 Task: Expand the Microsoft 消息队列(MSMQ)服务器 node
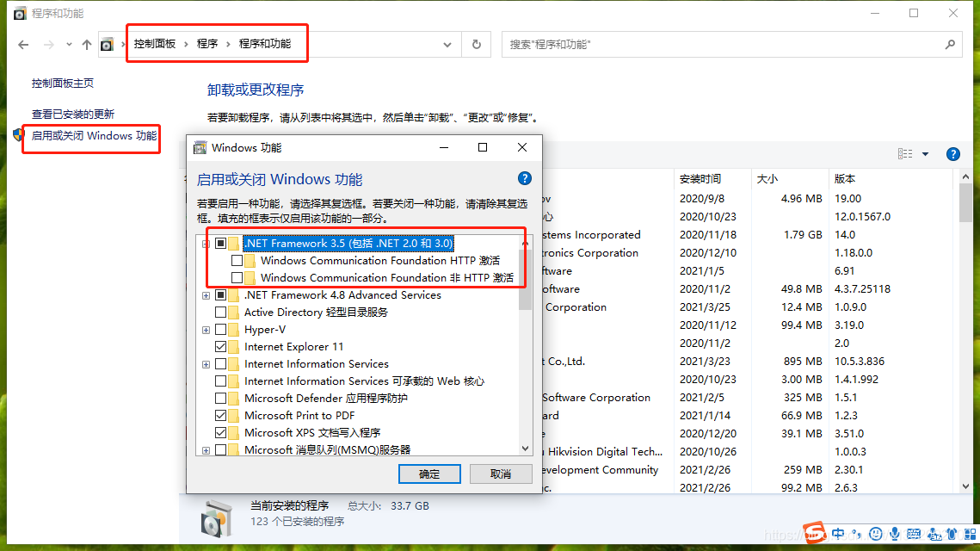[206, 450]
